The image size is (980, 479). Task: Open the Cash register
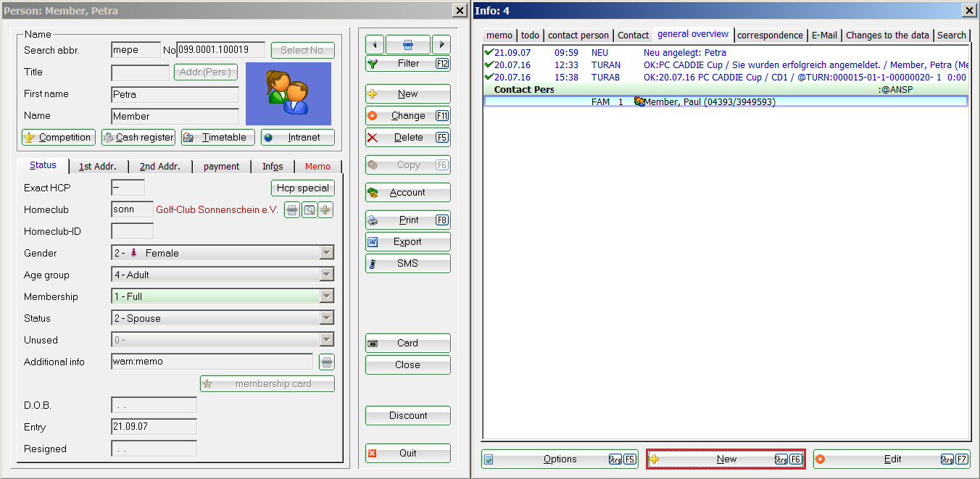(x=138, y=138)
